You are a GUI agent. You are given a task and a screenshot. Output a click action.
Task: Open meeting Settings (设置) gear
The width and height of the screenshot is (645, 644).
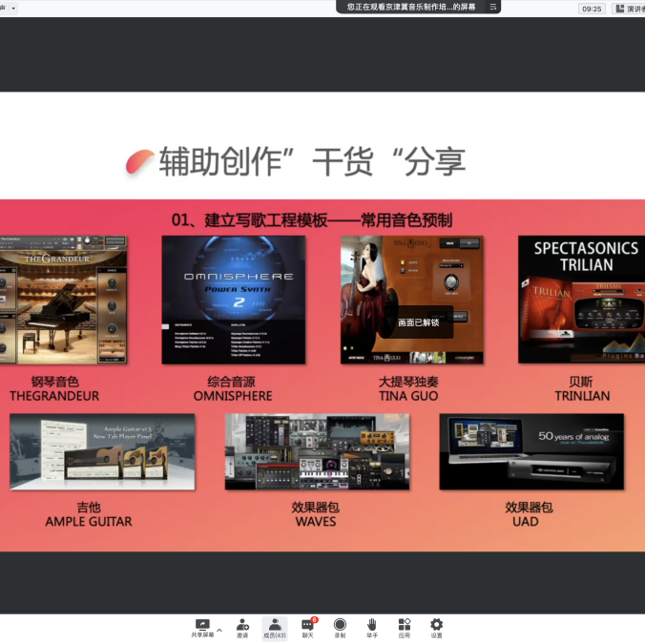tap(436, 628)
